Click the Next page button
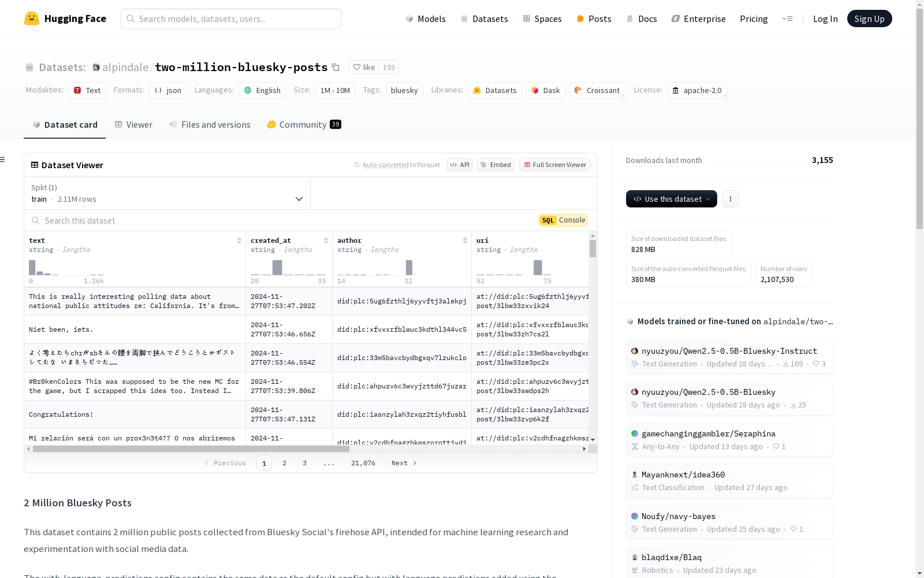 (404, 463)
